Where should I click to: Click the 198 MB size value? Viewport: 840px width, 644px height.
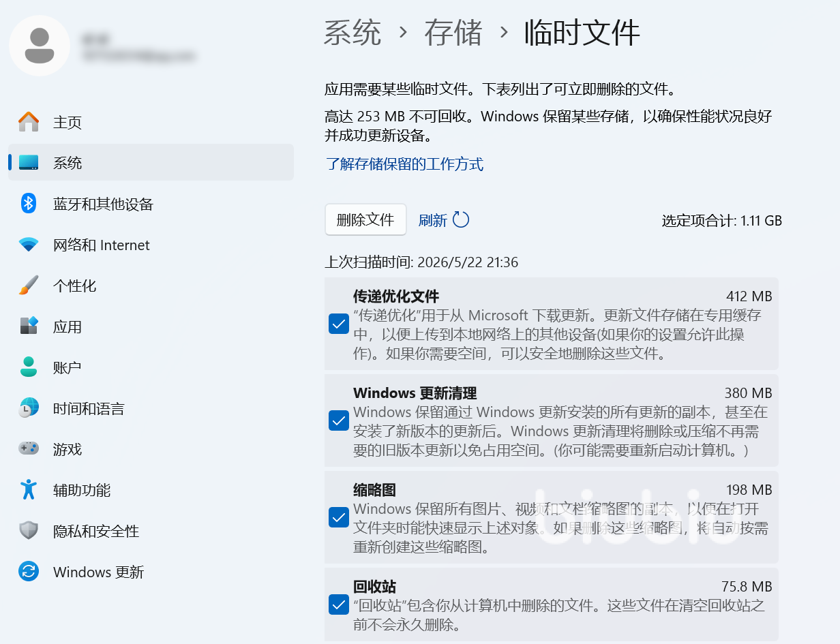(749, 490)
